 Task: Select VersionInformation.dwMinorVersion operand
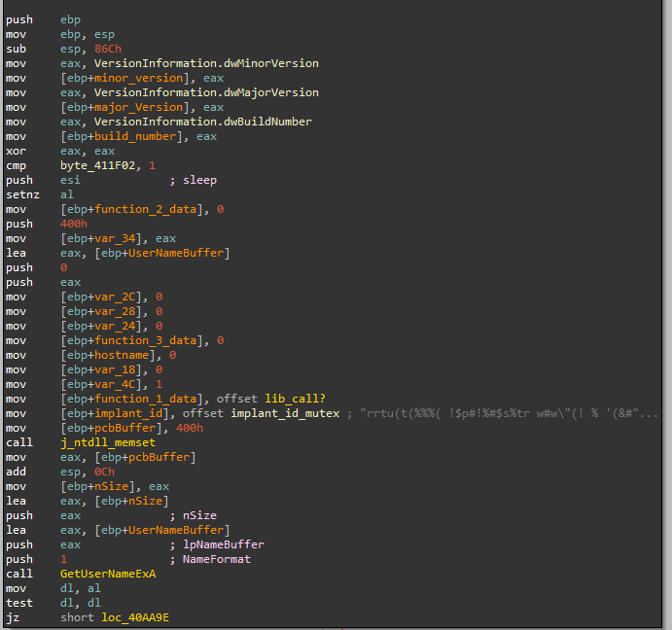click(206, 64)
